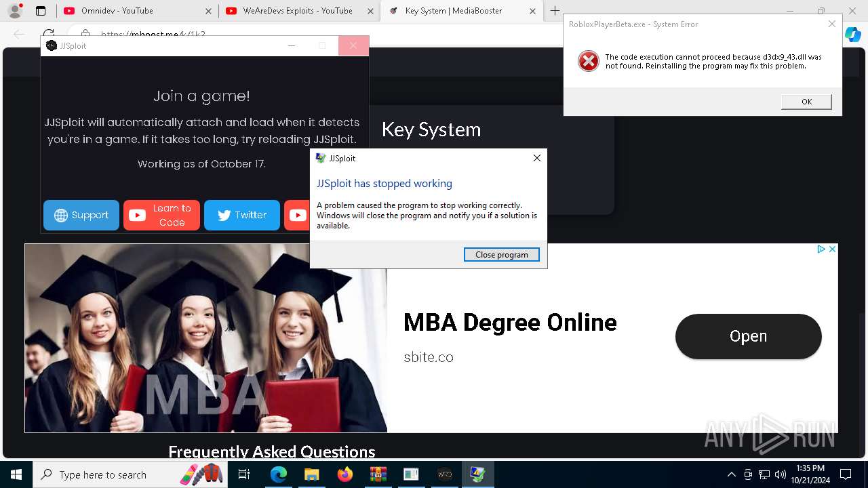
Task: Click Close program in JJSploit crash dialog
Action: click(501, 255)
